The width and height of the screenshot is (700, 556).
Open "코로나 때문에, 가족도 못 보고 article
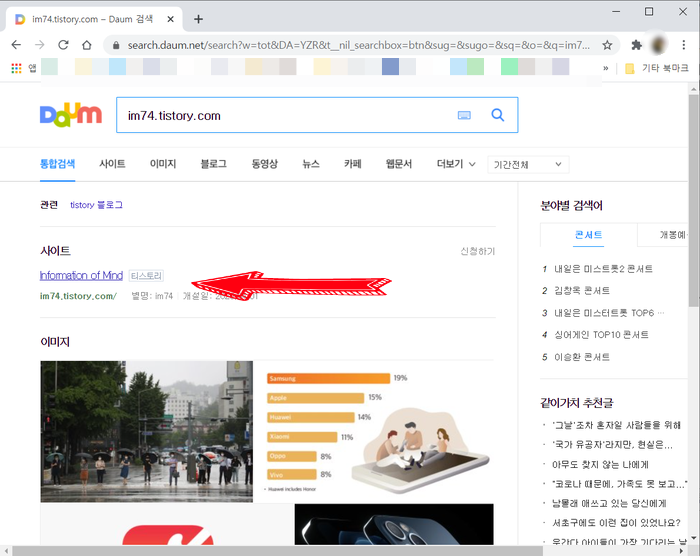point(618,484)
